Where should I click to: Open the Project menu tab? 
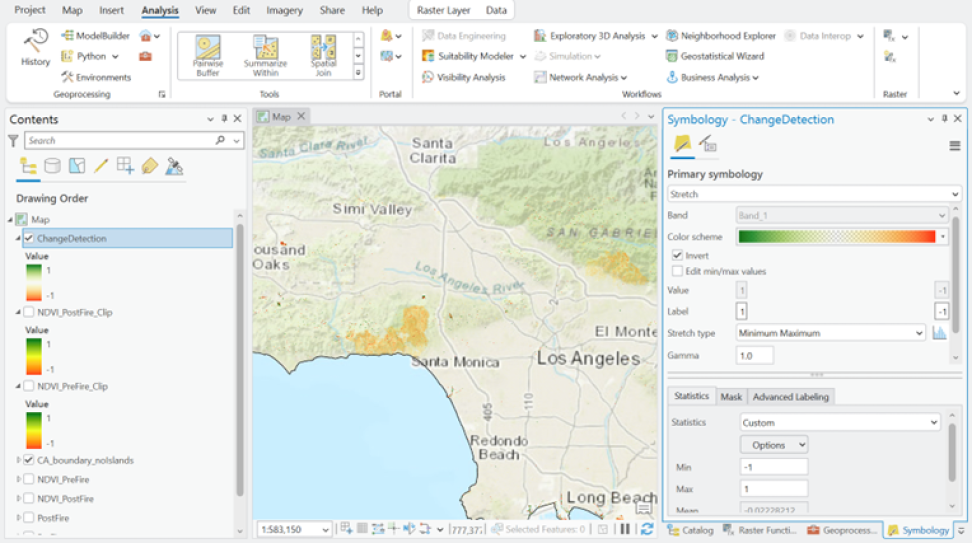point(30,11)
